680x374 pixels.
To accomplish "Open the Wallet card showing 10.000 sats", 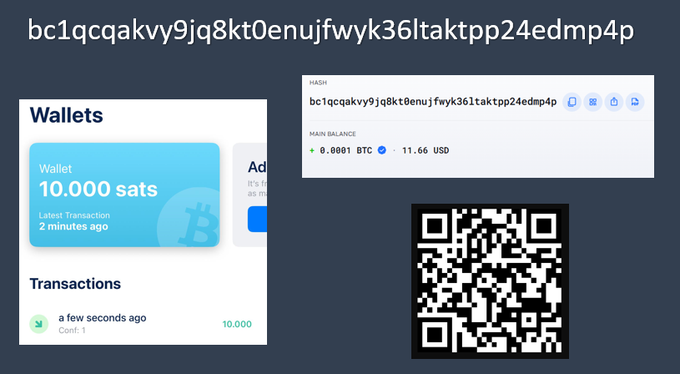I will tap(124, 195).
